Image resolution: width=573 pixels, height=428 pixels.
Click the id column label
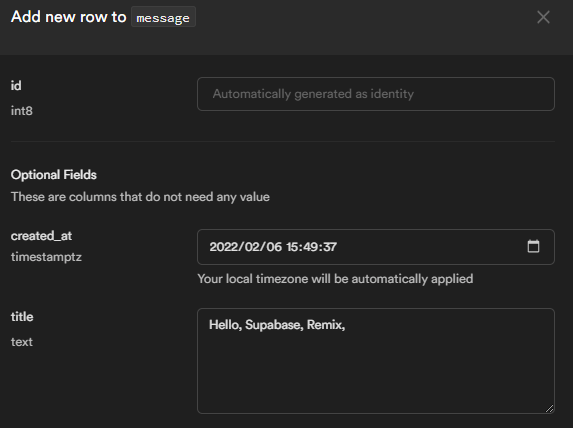pos(16,86)
